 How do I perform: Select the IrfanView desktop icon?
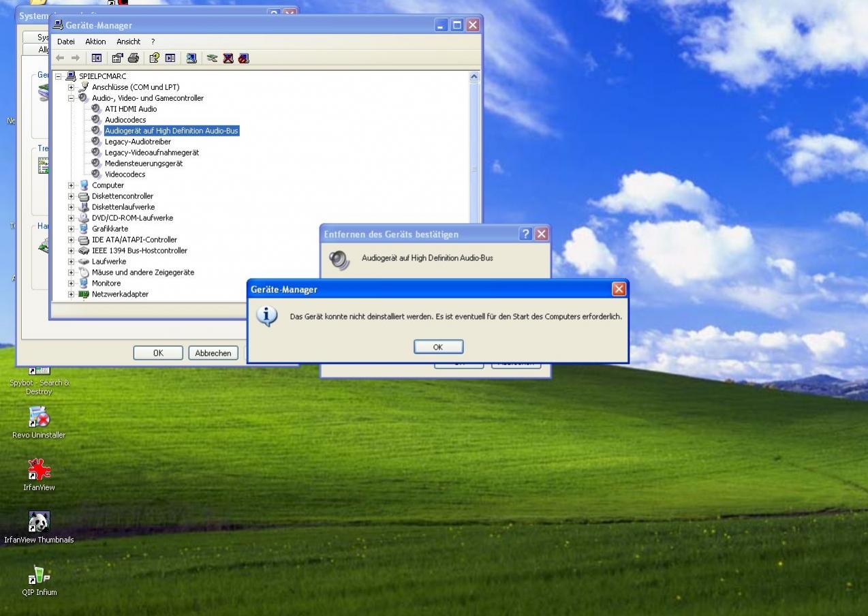39,475
